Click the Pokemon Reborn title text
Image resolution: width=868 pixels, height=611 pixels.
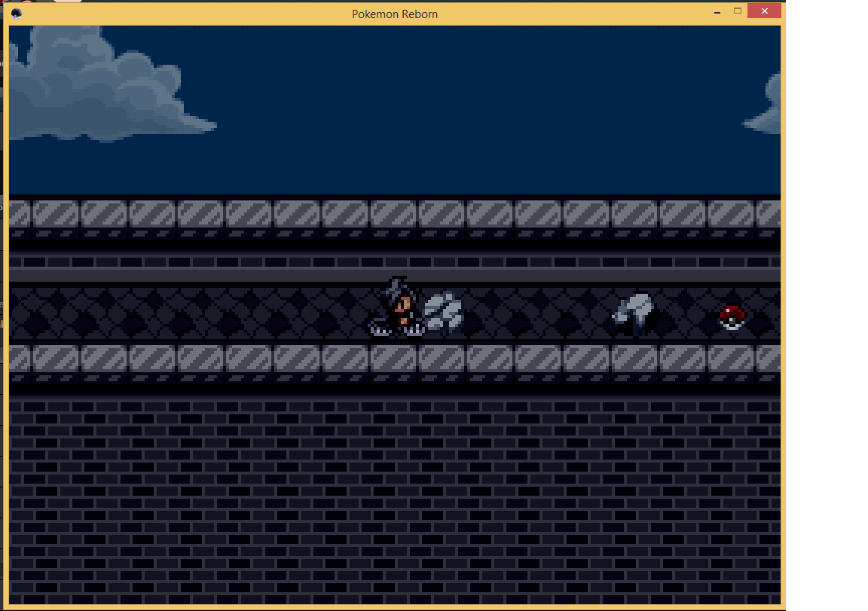click(395, 14)
